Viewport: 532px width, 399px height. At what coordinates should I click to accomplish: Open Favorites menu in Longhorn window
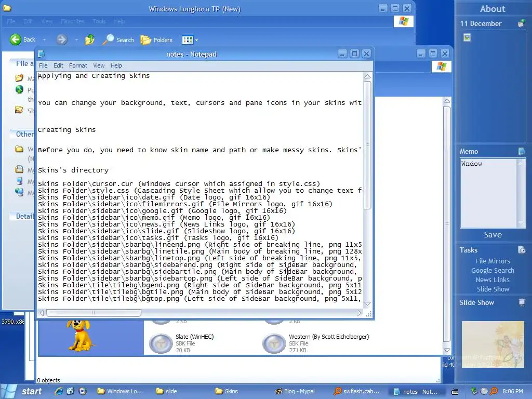coord(73,21)
